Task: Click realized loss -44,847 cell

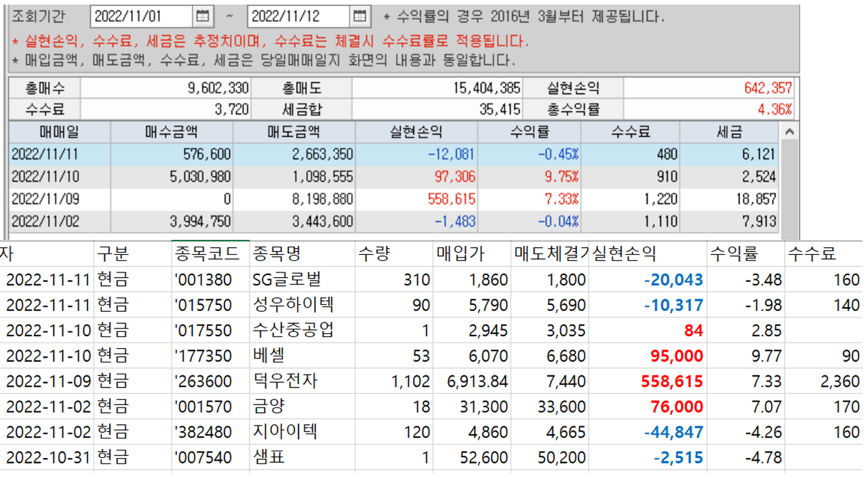Action: pos(648,432)
